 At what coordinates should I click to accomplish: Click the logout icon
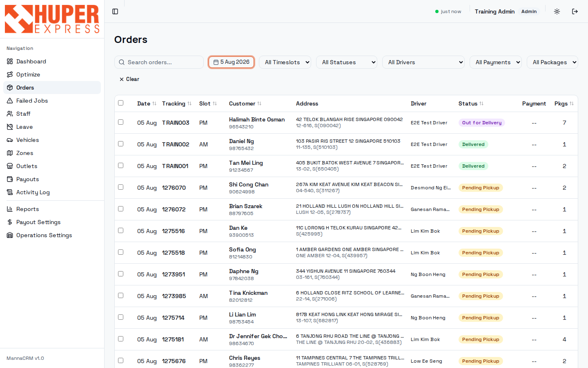click(x=575, y=11)
